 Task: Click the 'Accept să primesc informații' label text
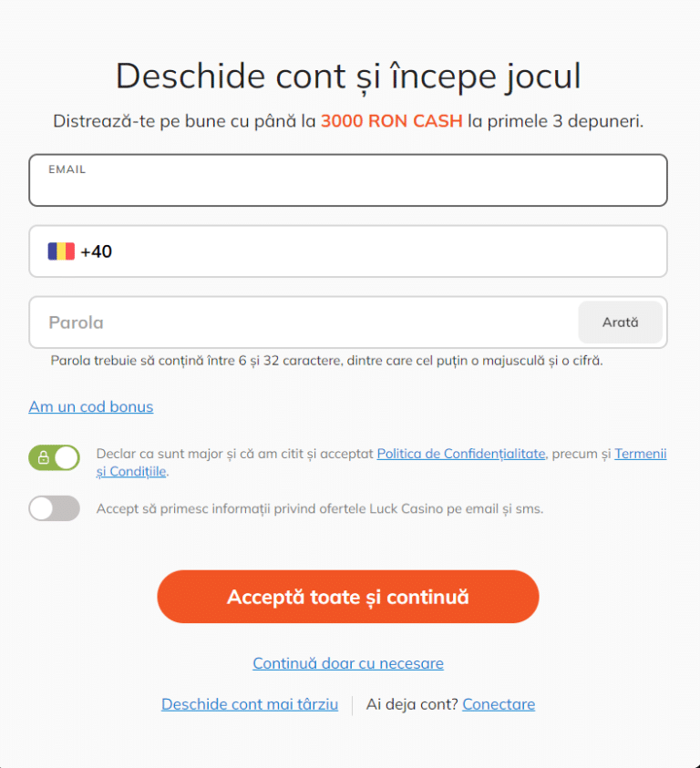point(319,508)
